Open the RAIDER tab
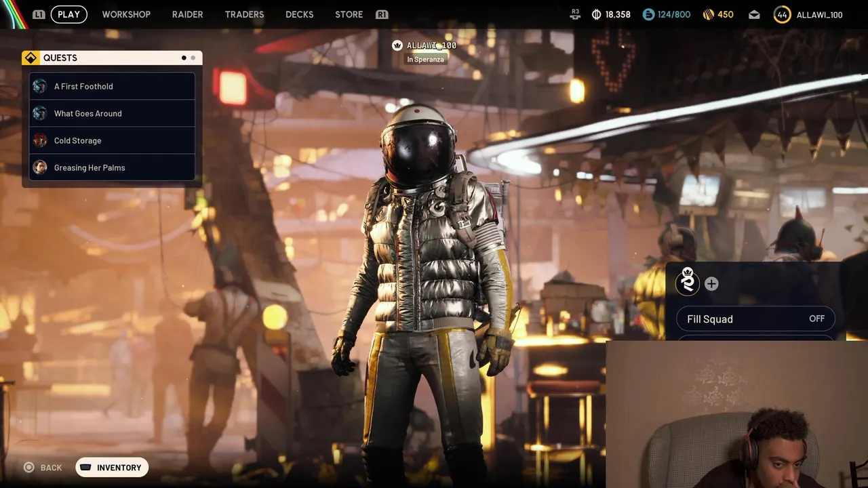 pyautogui.click(x=187, y=14)
